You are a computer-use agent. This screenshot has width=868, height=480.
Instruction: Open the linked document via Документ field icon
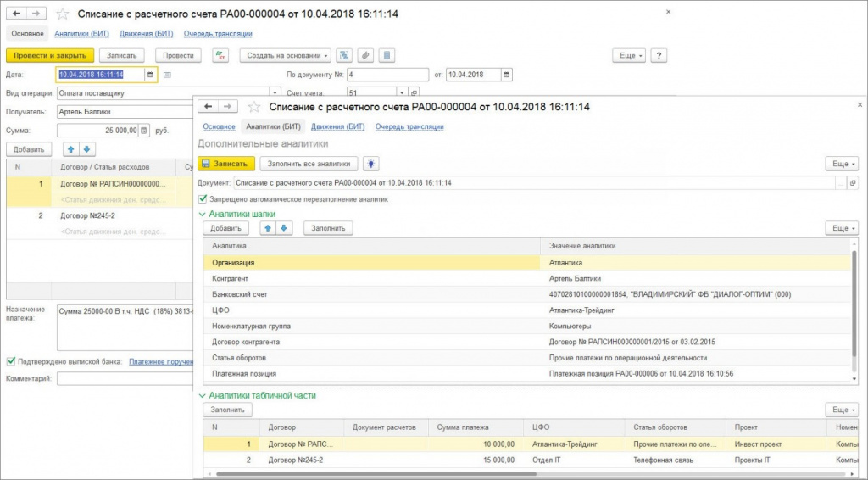pos(853,182)
